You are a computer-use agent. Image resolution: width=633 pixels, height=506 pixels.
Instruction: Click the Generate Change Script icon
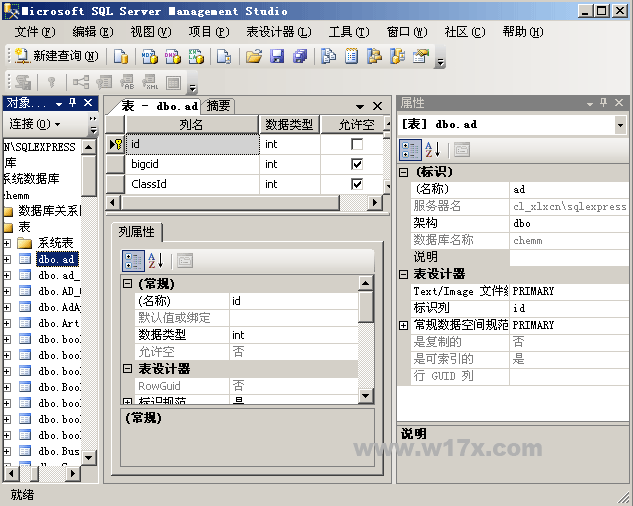click(x=23, y=82)
